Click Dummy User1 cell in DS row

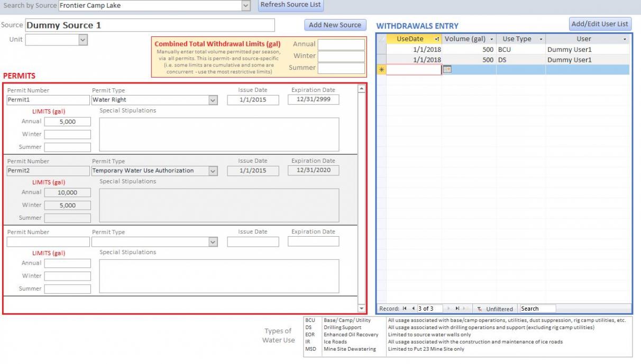[x=588, y=60]
